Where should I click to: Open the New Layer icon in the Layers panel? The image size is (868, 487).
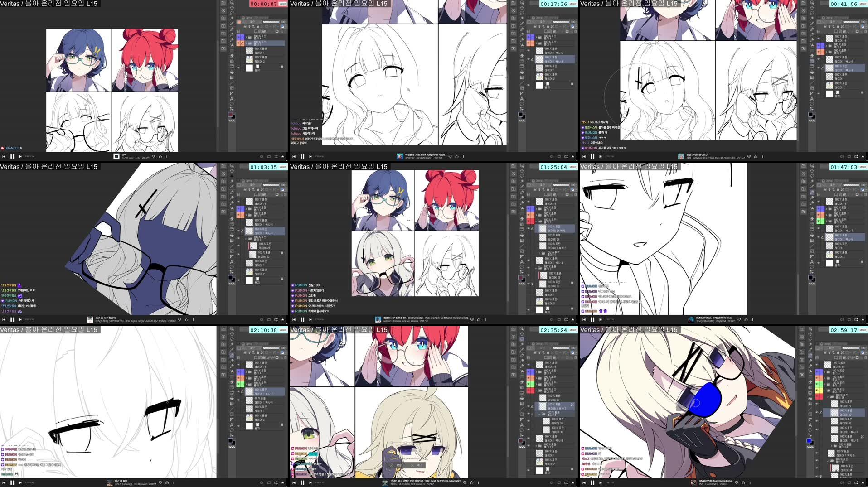point(256,31)
